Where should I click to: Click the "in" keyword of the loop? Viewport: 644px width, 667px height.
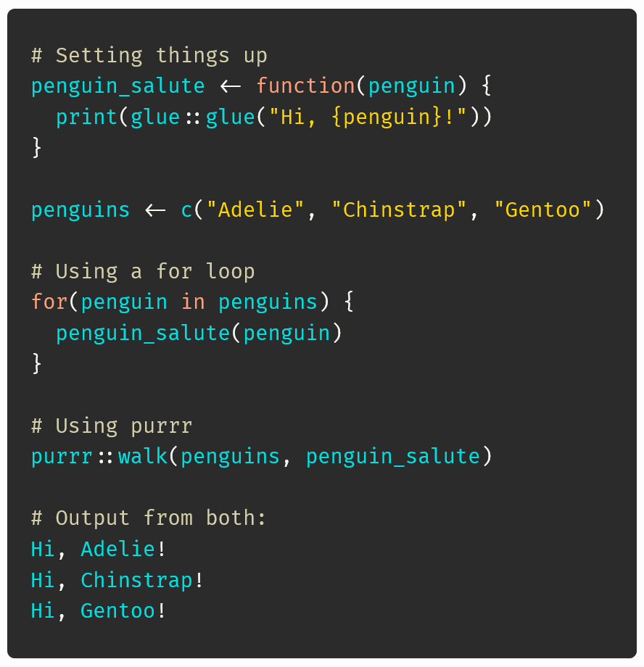[193, 302]
